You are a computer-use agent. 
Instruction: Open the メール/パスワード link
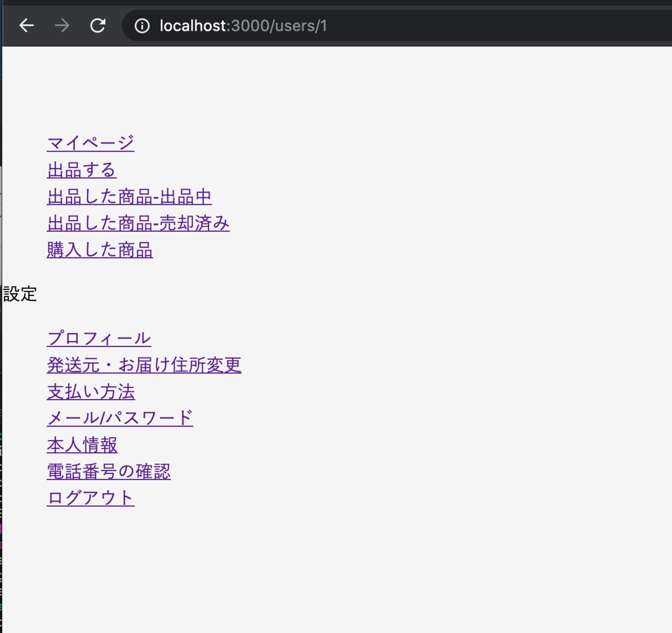tap(120, 418)
